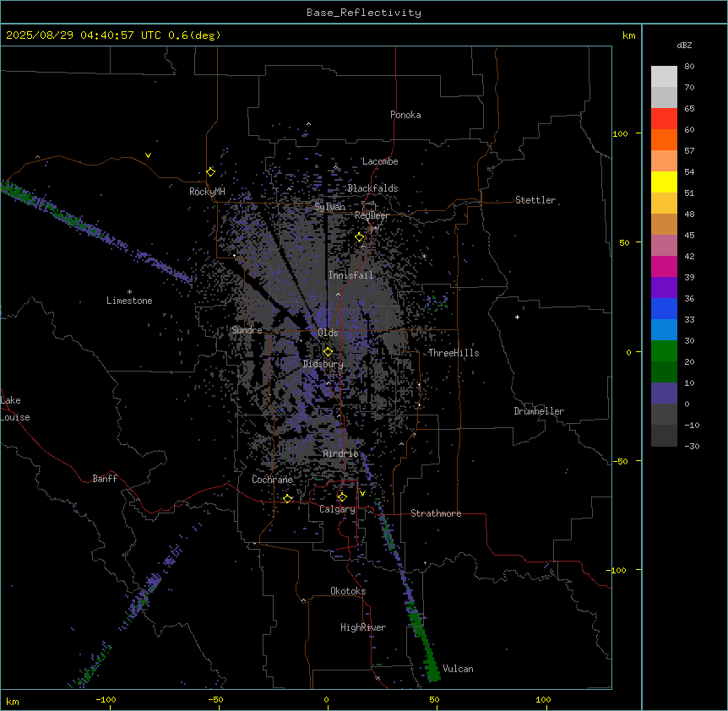Click the Lake Louise label
Image resolution: width=728 pixels, height=711 pixels.
click(15, 409)
